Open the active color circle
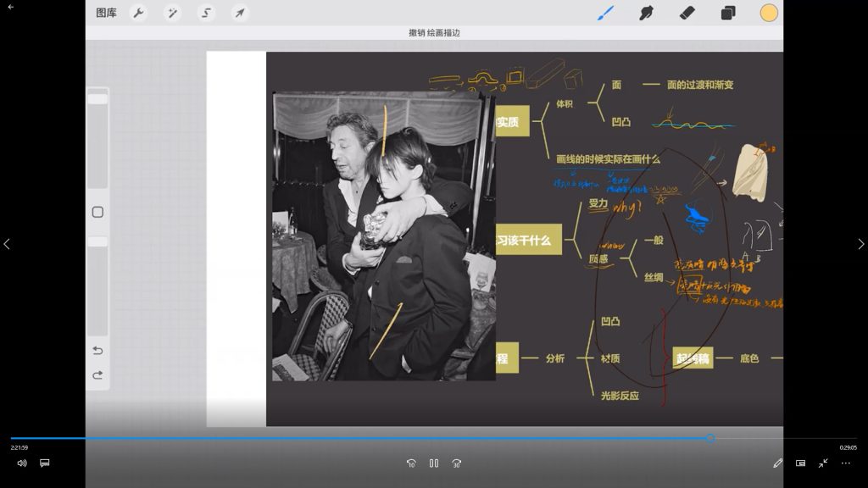 coord(769,13)
